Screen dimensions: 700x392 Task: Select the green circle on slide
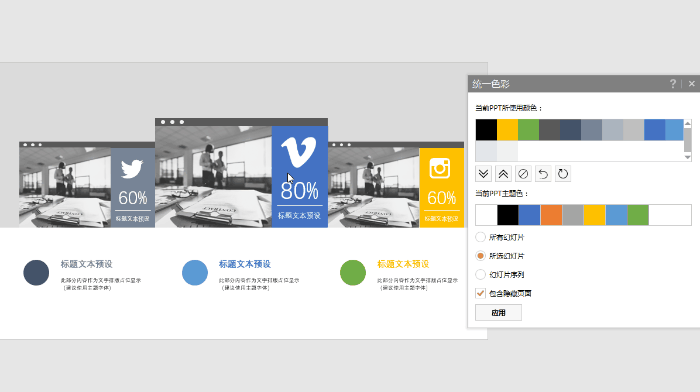point(353,272)
